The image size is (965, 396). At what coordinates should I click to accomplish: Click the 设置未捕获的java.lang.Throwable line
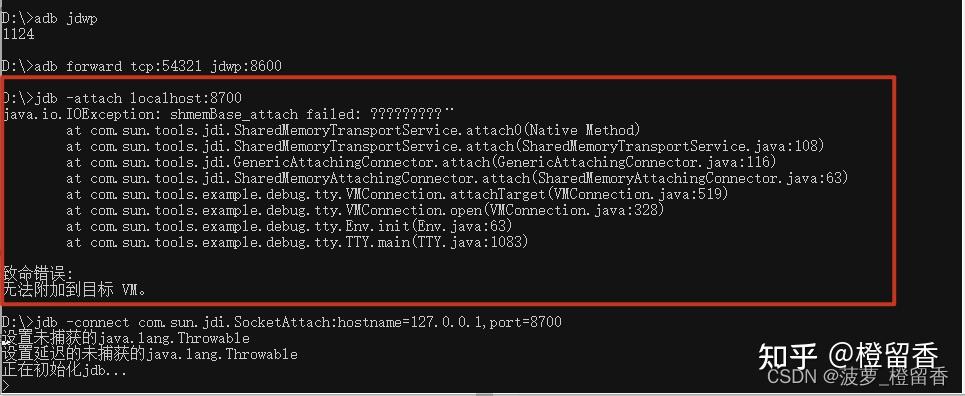click(126, 338)
